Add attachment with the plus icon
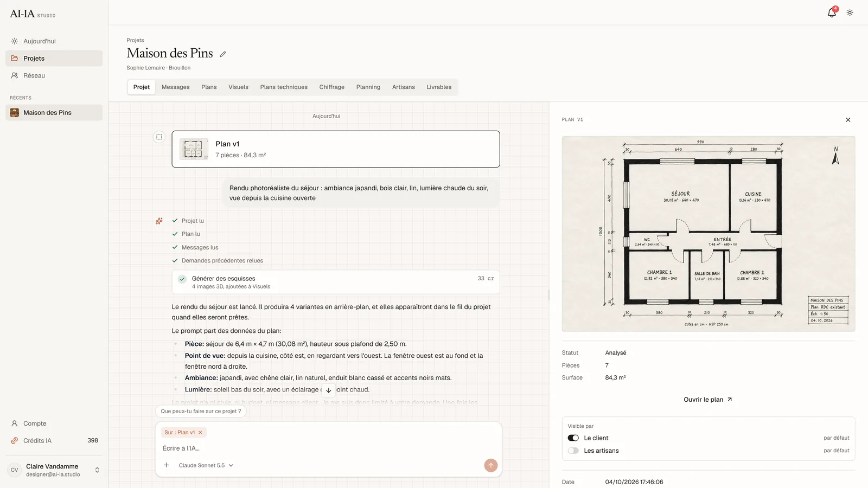868x488 pixels. tap(167, 465)
